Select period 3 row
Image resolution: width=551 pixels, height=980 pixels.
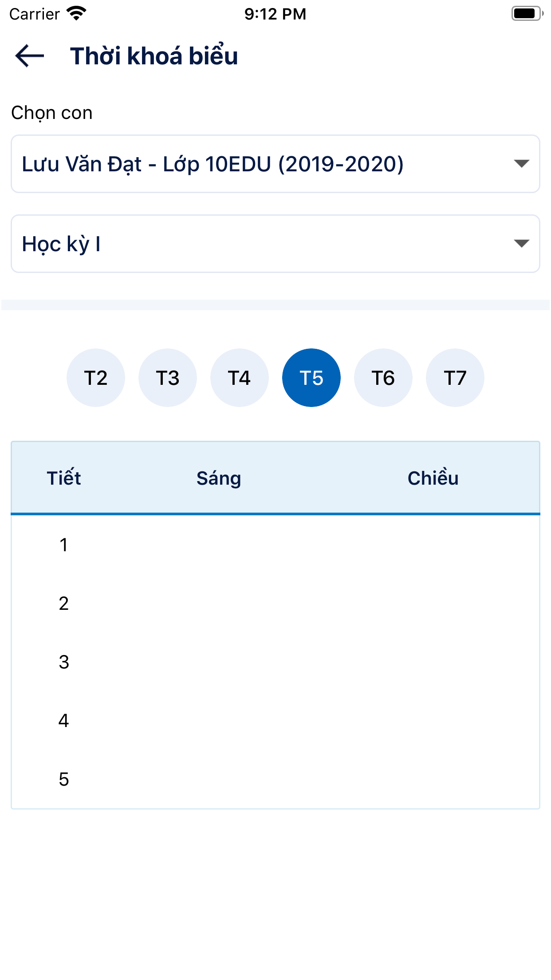(64, 662)
